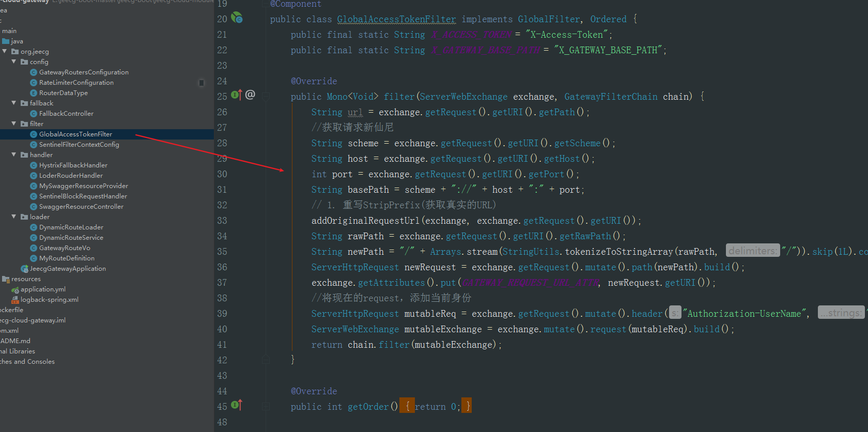Click the fold end marker on line 42
868x432 pixels.
(x=266, y=360)
